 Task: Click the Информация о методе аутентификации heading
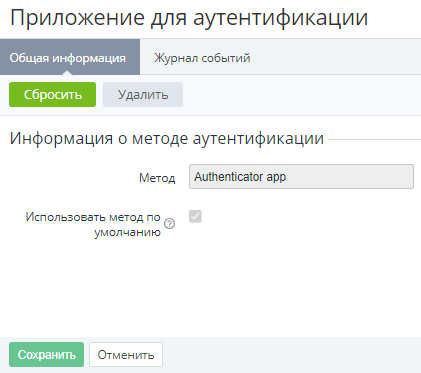click(x=167, y=138)
